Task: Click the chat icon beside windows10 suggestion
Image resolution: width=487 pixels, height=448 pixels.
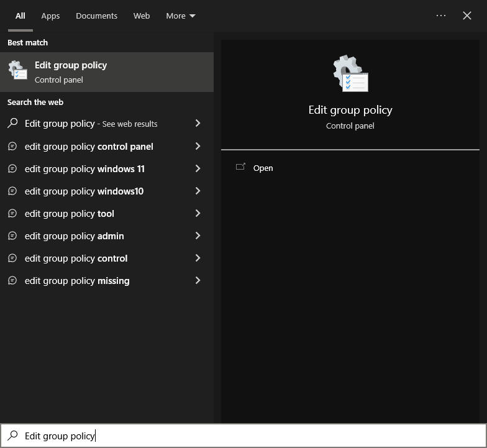Action: pyautogui.click(x=12, y=191)
